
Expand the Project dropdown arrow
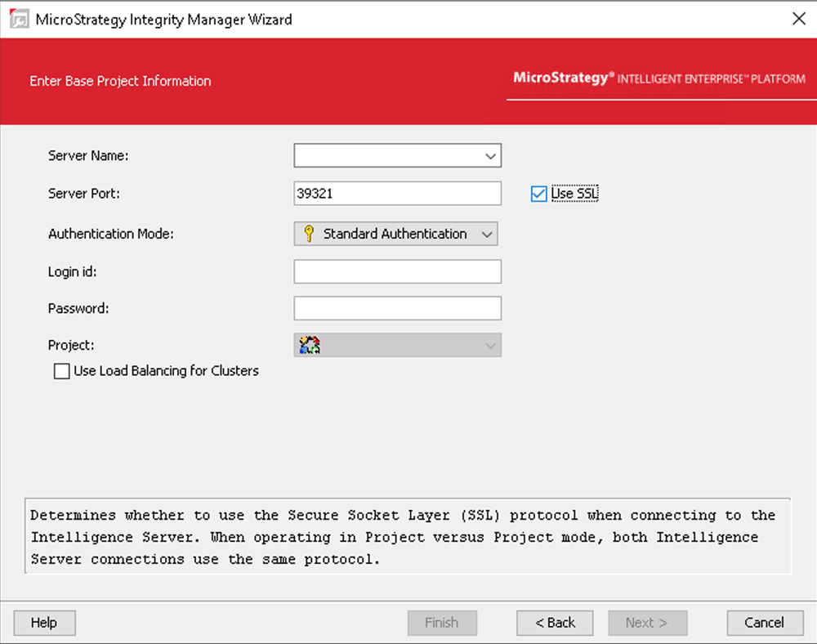coord(490,346)
